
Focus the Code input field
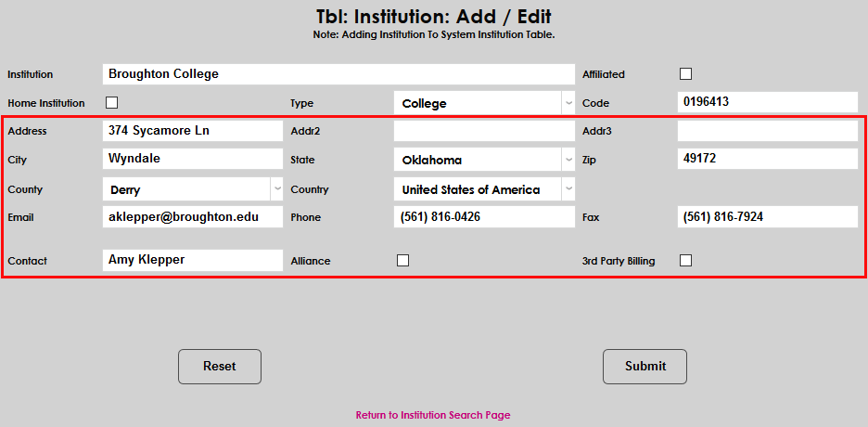coord(767,102)
